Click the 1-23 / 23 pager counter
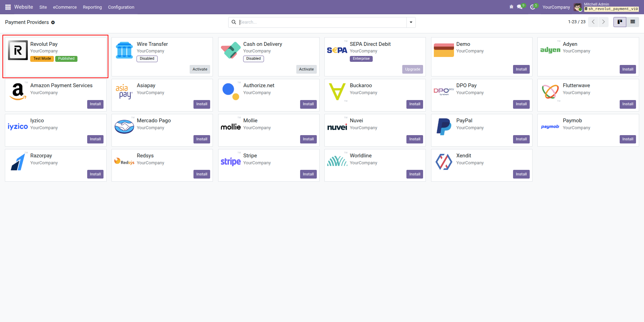The width and height of the screenshot is (644, 322). pos(577,22)
